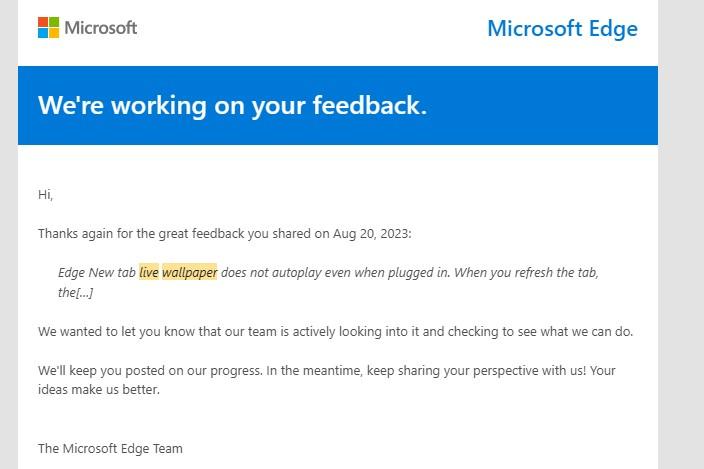704x469 pixels.
Task: Click "The Microsoft Edge Team" signature
Action: click(110, 448)
